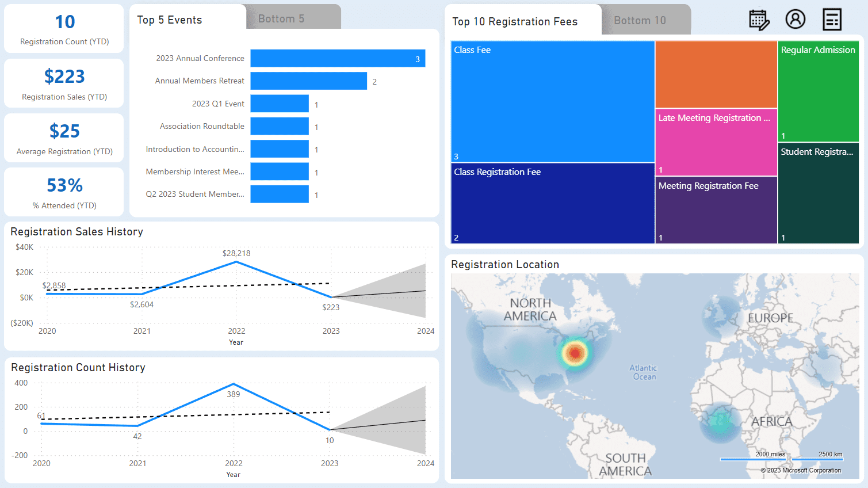
Task: Click the $223 Registration Sales card
Action: [x=63, y=83]
